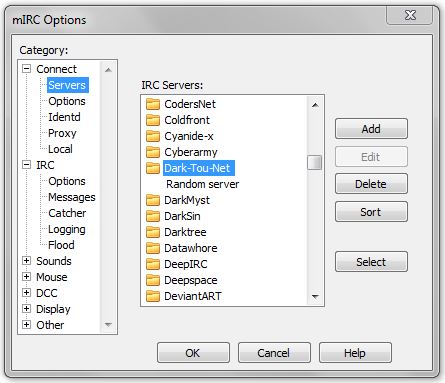Click the server list scroll-down arrow
445x383 pixels.
point(315,296)
